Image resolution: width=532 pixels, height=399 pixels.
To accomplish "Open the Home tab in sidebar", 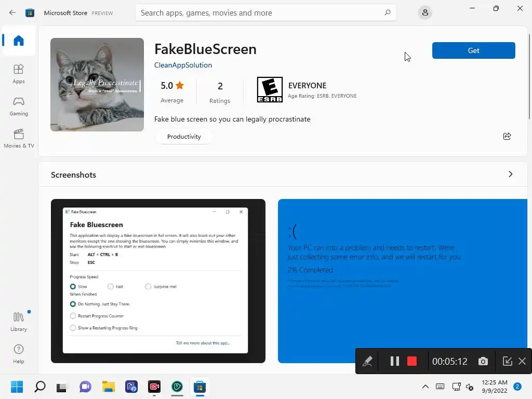I will 19,41.
